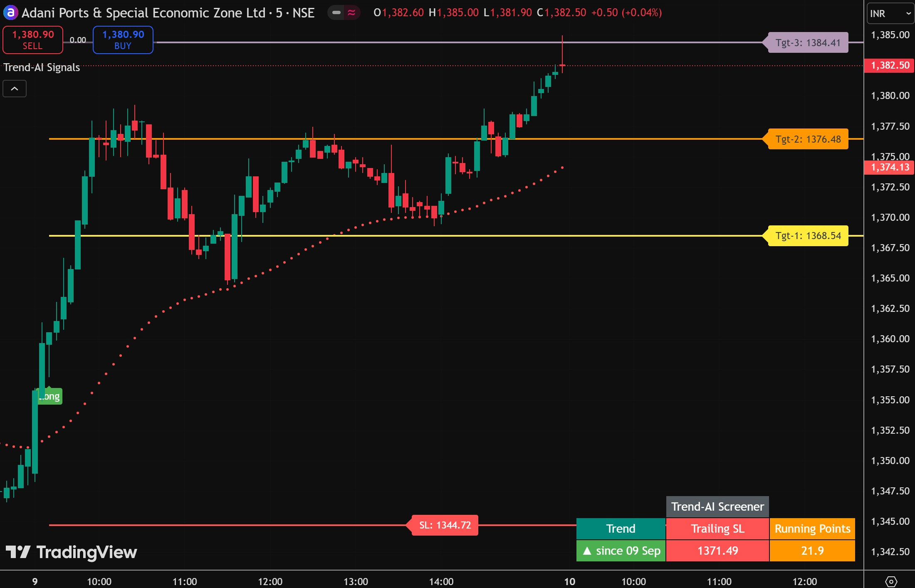Click the TradingView logo watermark

pyautogui.click(x=71, y=552)
